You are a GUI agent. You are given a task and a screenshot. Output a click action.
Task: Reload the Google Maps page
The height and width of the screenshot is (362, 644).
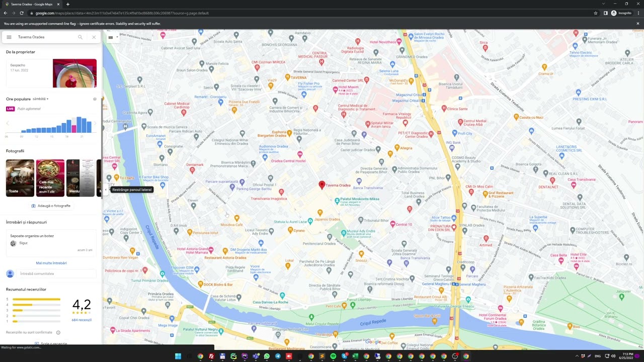click(x=21, y=13)
